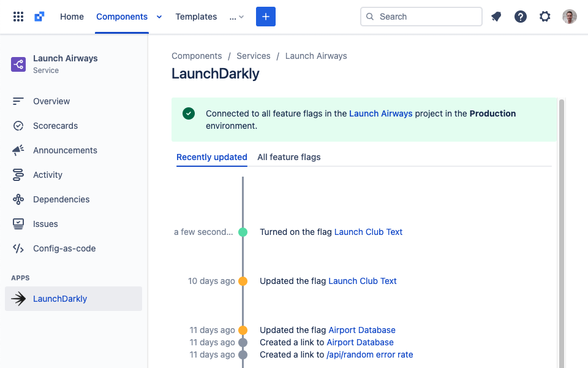This screenshot has height=368, width=588.
Task: Go to Announcements megaphone item
Action: click(65, 150)
